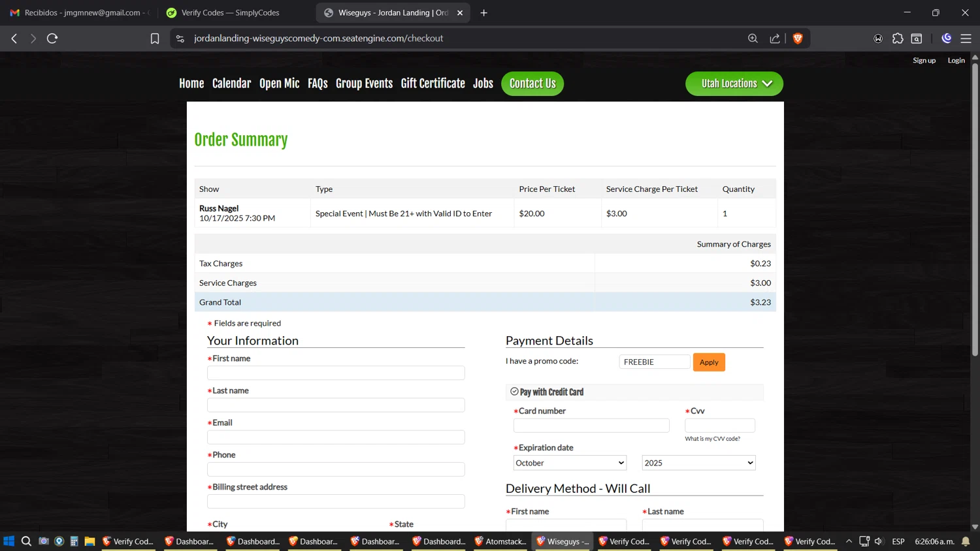Switch to Atomstack taskbar window
This screenshot has height=551, width=980.
click(x=501, y=541)
